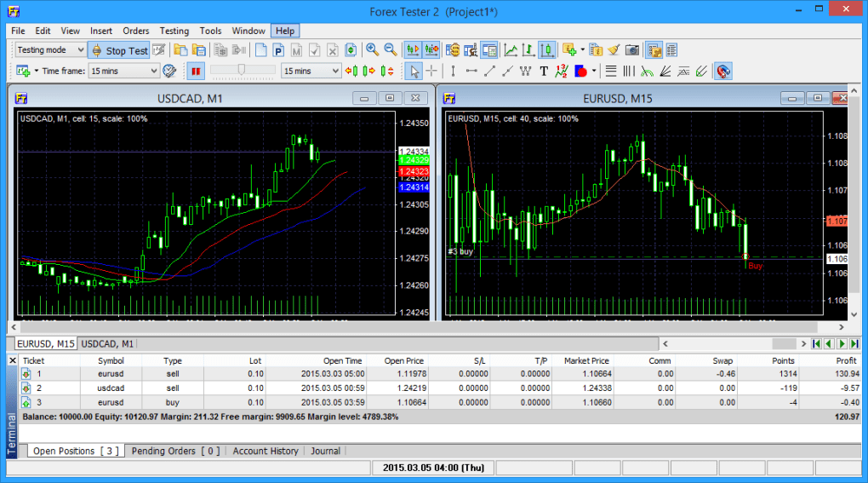This screenshot has height=483, width=868.
Task: Click the camera screenshot icon
Action: [x=632, y=50]
